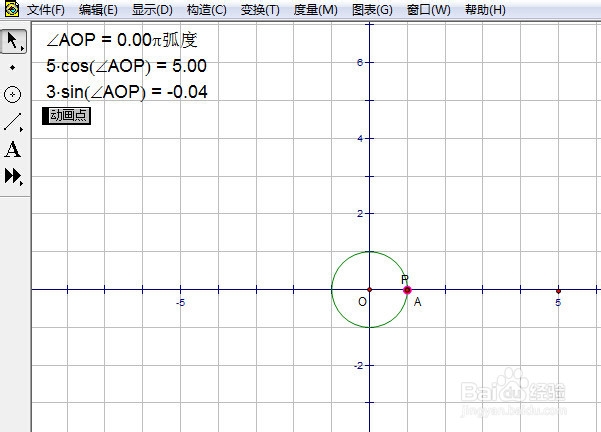Viewport: 601px width, 432px height.
Task: Click the 动画点 animation button
Action: click(66, 116)
